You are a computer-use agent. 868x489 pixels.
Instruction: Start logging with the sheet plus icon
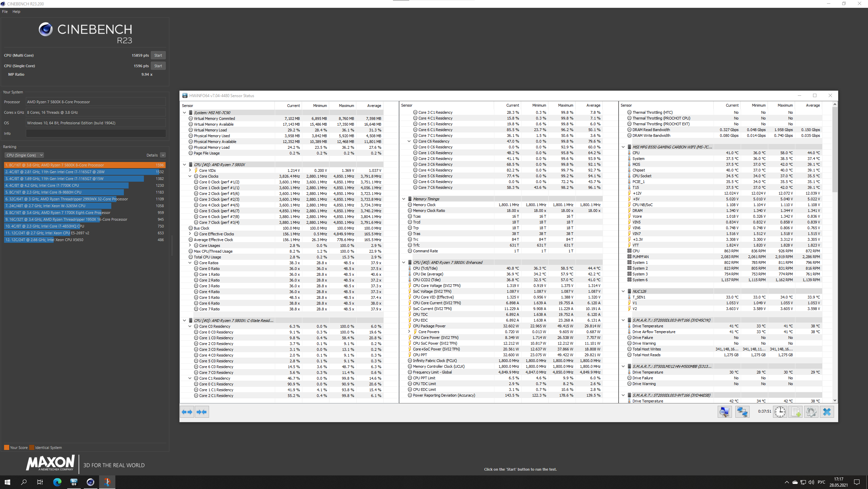795,412
